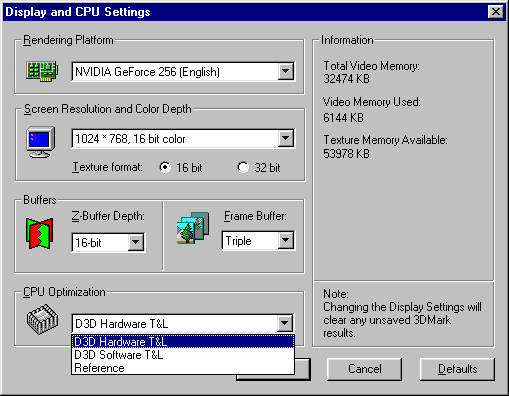Click the Total Video Memory label
This screenshot has height=396, width=509.
tap(371, 66)
